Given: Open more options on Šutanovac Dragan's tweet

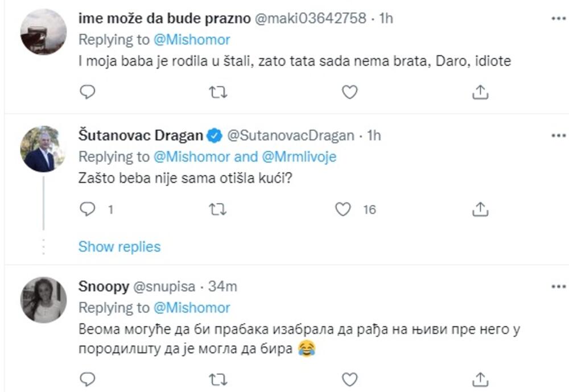Looking at the screenshot, I should click(x=559, y=136).
